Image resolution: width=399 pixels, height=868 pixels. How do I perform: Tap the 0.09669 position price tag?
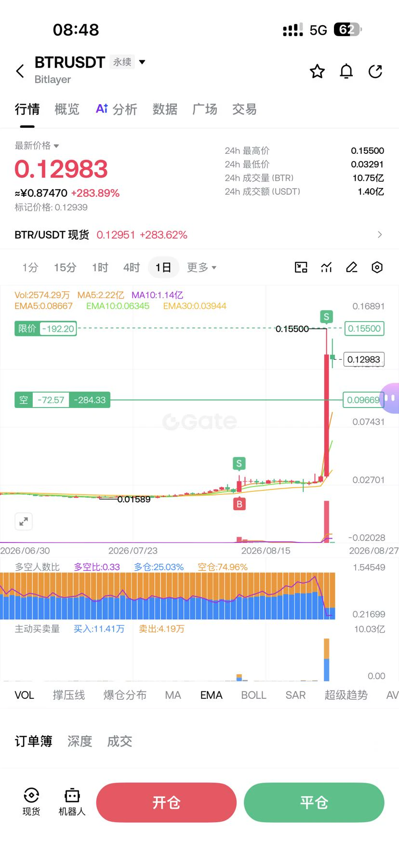363,400
